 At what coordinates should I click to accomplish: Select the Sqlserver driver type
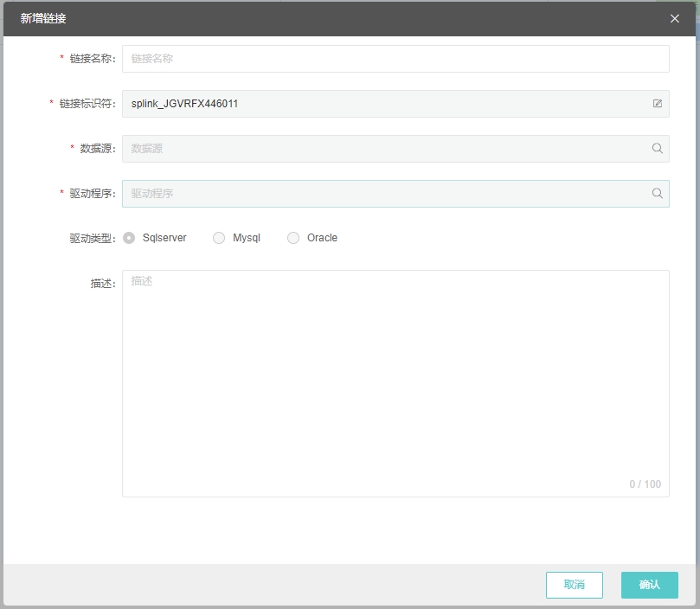129,238
